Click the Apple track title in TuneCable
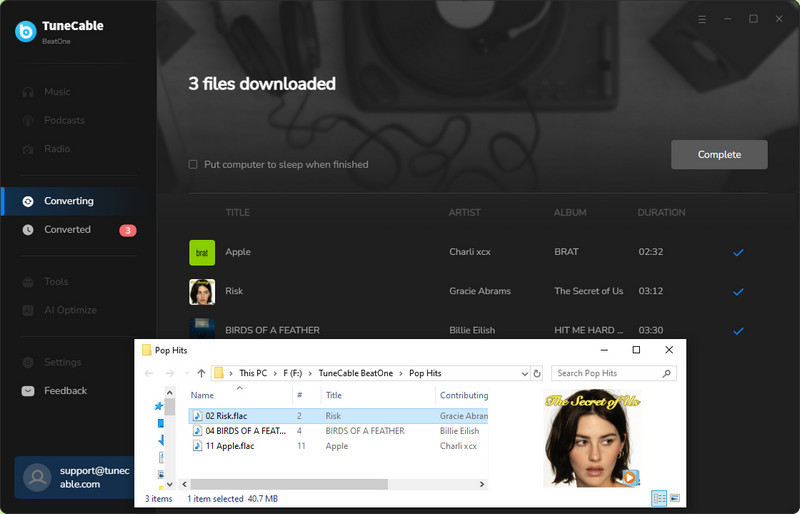This screenshot has width=800, height=514. 238,252
